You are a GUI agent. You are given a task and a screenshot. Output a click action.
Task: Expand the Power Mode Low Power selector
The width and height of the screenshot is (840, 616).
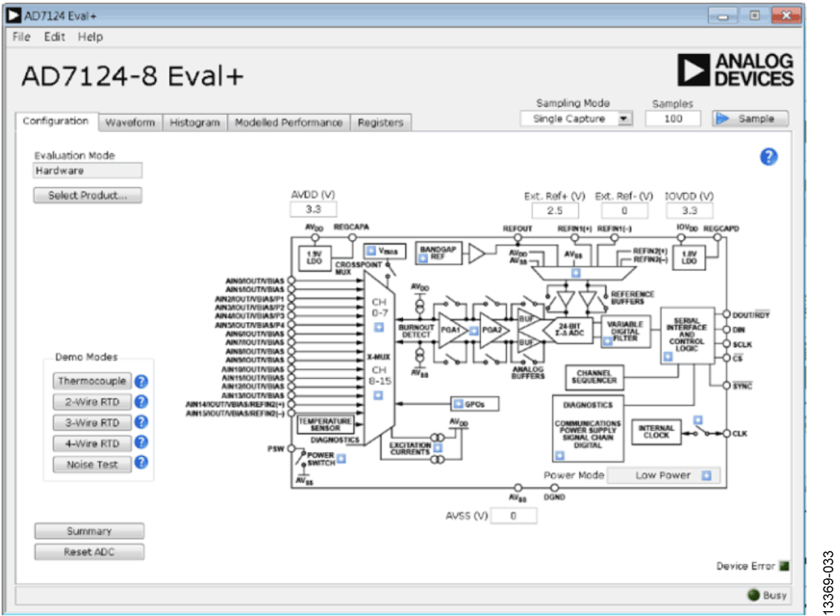click(x=705, y=476)
